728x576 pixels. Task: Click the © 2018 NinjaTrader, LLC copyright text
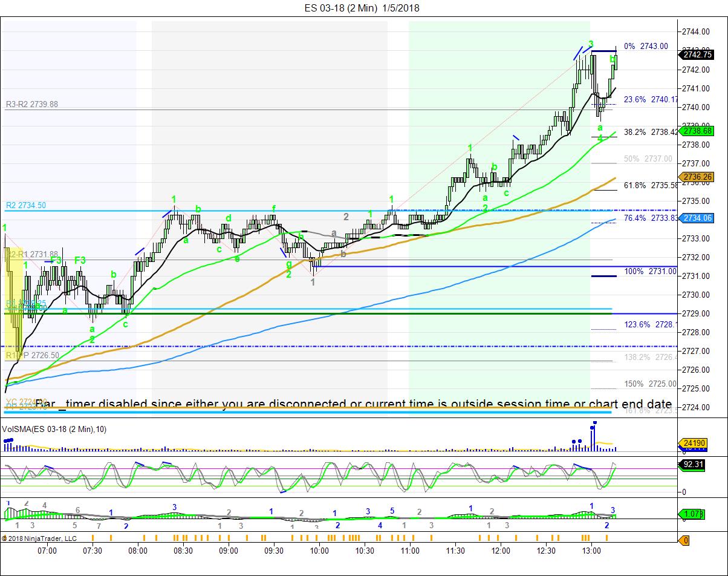click(x=39, y=538)
